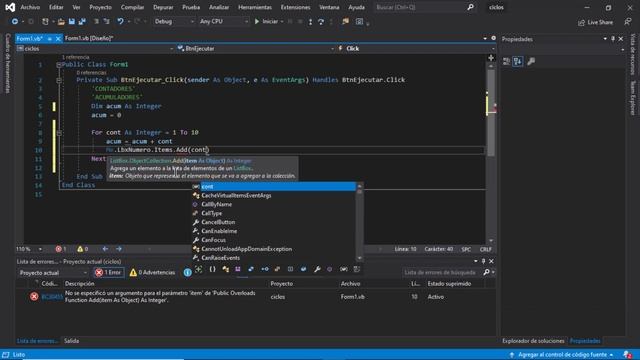Collapse the Class Form1 code region

pyautogui.click(x=59, y=65)
